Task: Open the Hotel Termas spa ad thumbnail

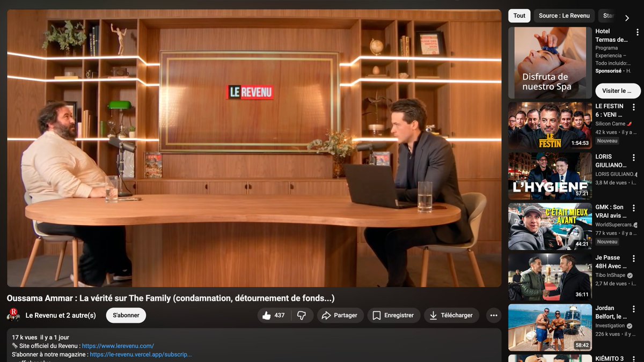Action: point(550,63)
